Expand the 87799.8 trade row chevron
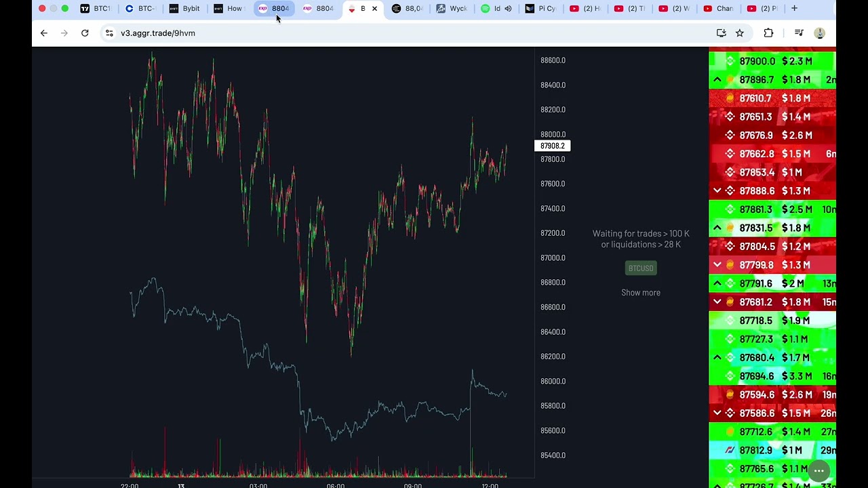This screenshot has height=488, width=868. (x=717, y=265)
